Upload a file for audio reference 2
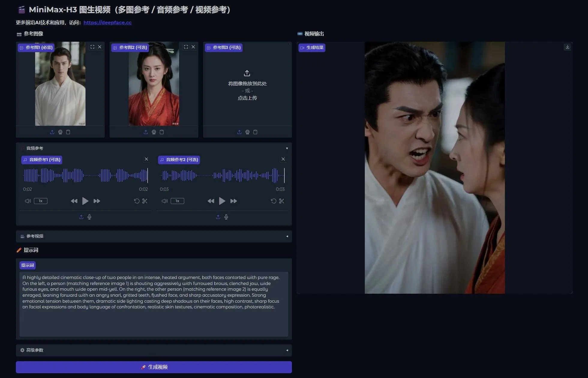588x378 pixels. (218, 217)
